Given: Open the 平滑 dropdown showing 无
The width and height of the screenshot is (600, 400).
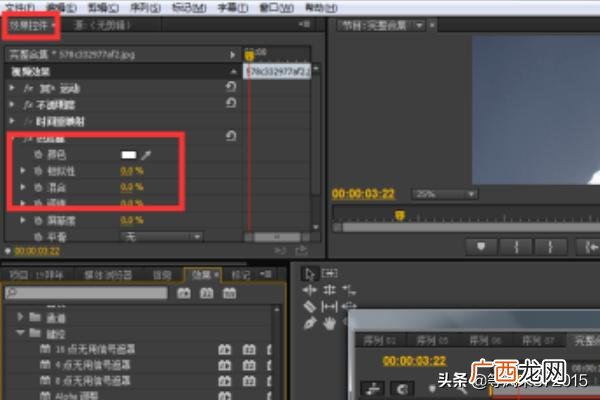Looking at the screenshot, I should coord(161,237).
